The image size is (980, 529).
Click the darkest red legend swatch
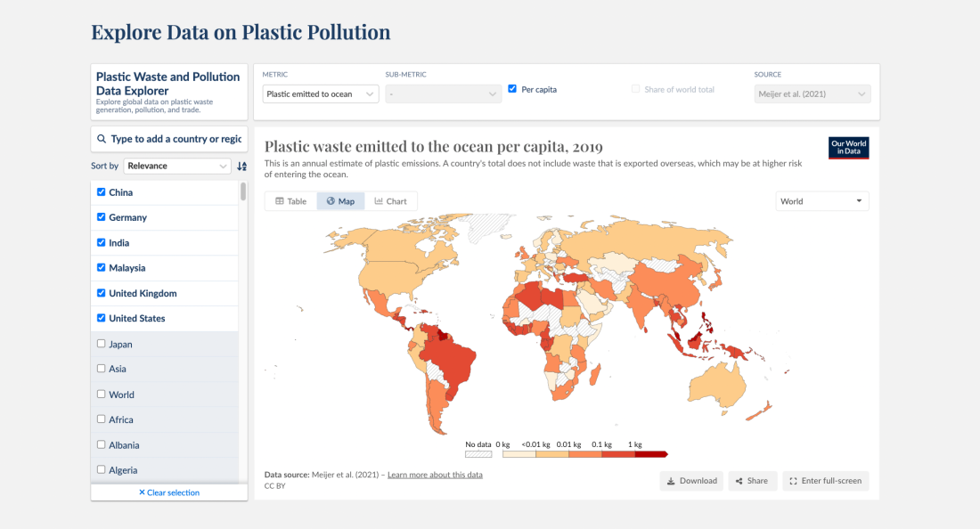pyautogui.click(x=651, y=454)
